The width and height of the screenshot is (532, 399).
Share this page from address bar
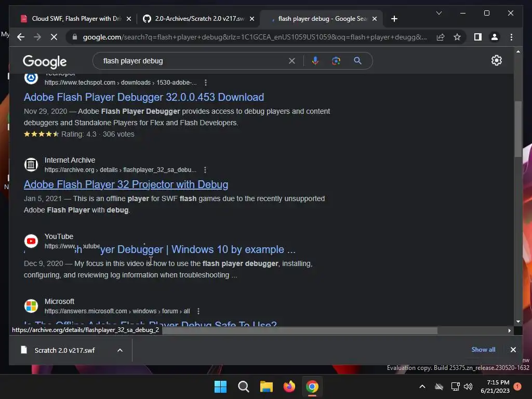pos(441,37)
